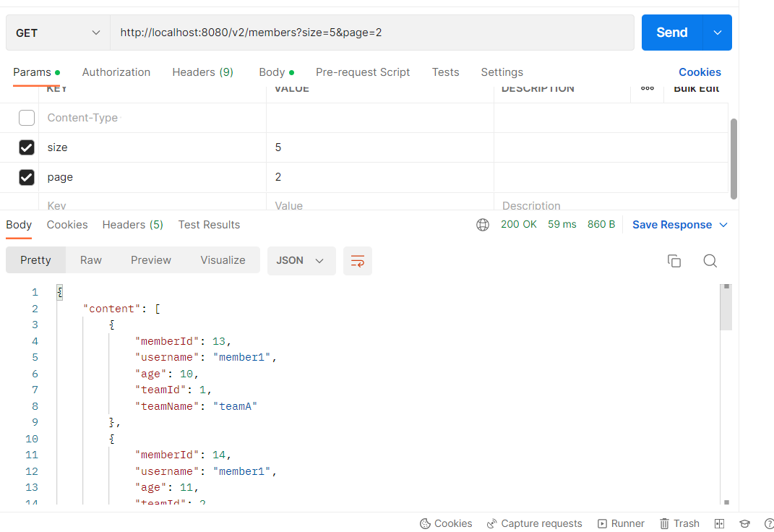The height and width of the screenshot is (532, 774).
Task: Click the "age": 10 line
Action: click(167, 374)
